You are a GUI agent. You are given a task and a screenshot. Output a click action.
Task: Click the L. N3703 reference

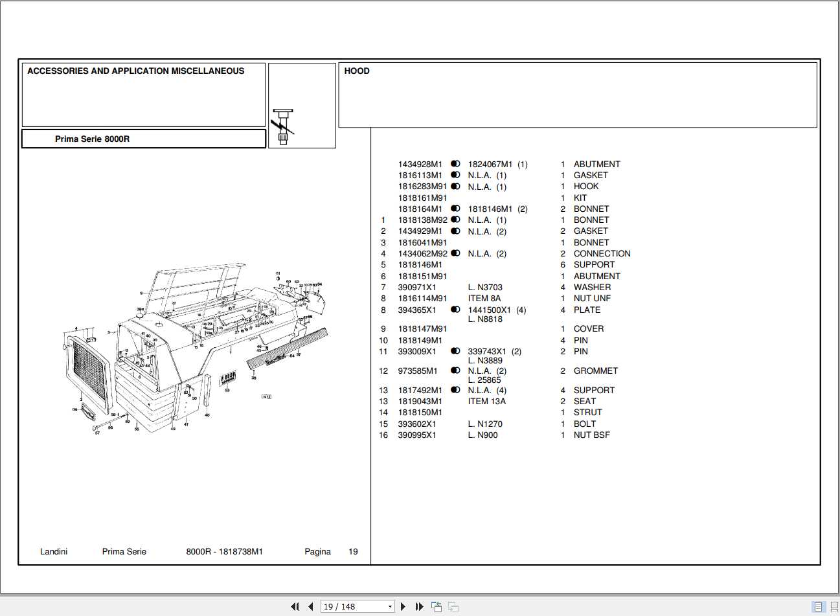pyautogui.click(x=485, y=287)
